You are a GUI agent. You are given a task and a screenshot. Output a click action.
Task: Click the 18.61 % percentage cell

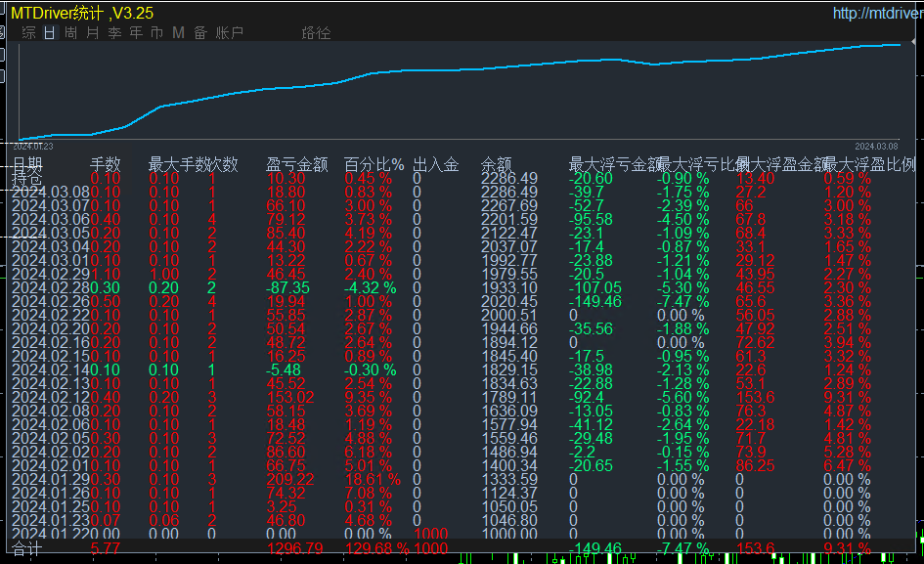[x=373, y=479]
